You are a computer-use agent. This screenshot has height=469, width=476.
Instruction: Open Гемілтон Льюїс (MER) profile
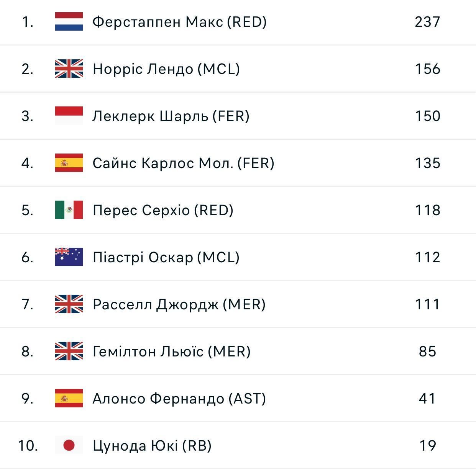click(172, 351)
